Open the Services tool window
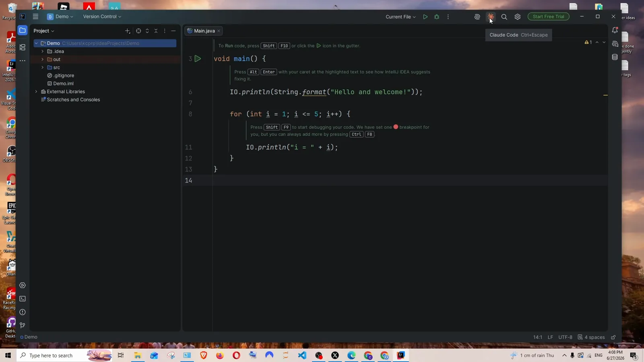Viewport: 644px width, 362px height. point(23,285)
